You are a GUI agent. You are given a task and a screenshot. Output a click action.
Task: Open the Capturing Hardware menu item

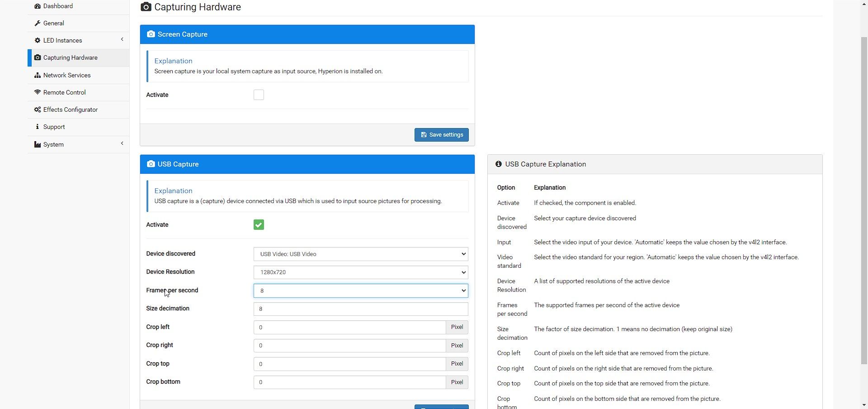click(71, 58)
